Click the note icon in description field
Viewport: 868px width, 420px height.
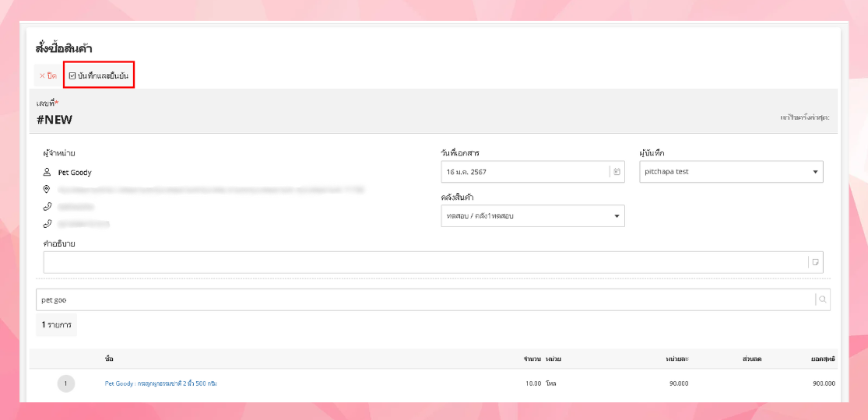tap(816, 262)
